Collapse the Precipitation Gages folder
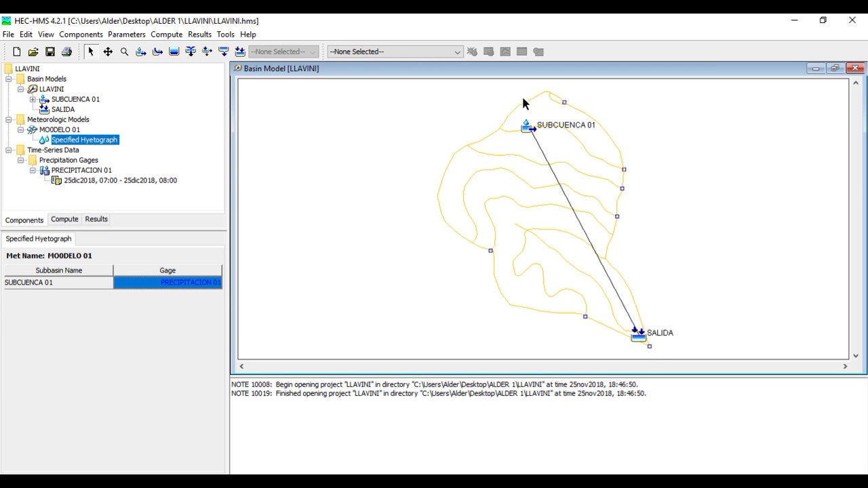 coord(20,160)
